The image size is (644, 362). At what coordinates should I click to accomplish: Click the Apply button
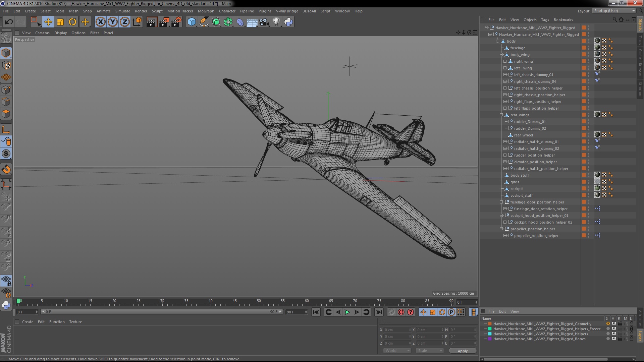click(x=463, y=351)
